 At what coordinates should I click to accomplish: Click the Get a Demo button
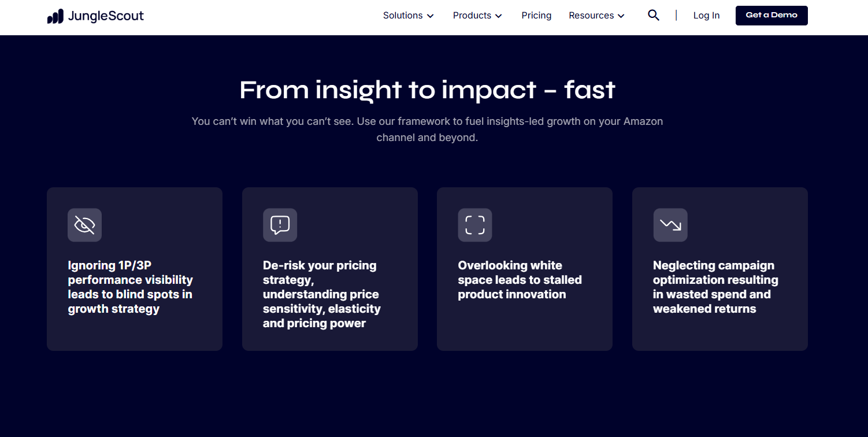pos(771,16)
